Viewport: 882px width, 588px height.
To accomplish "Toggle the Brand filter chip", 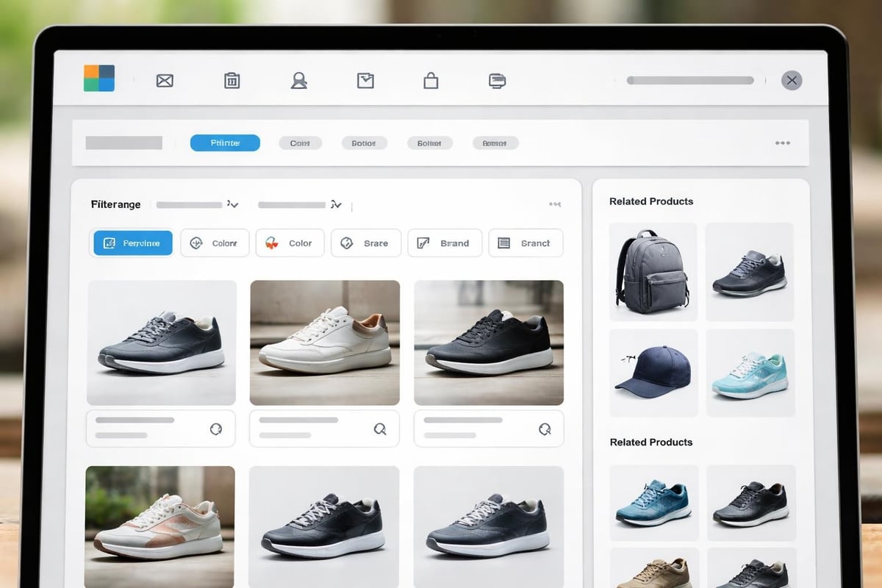I will (445, 243).
